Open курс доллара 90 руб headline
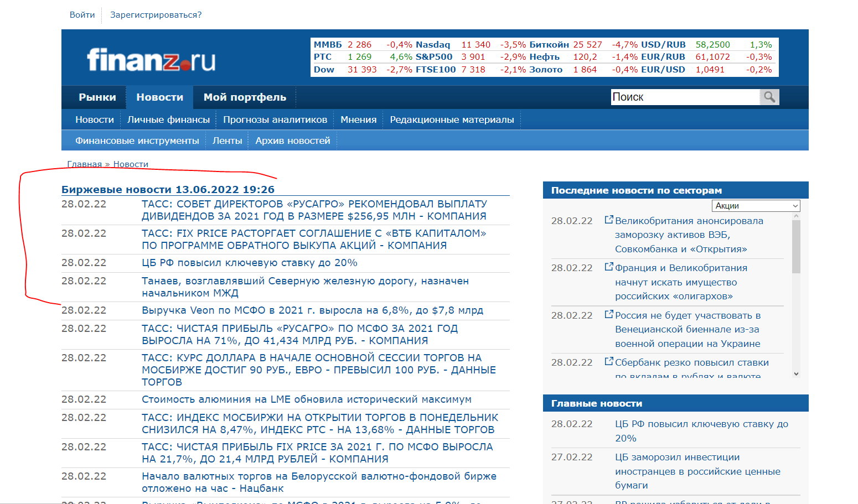Image resolution: width=858 pixels, height=504 pixels. 319,370
